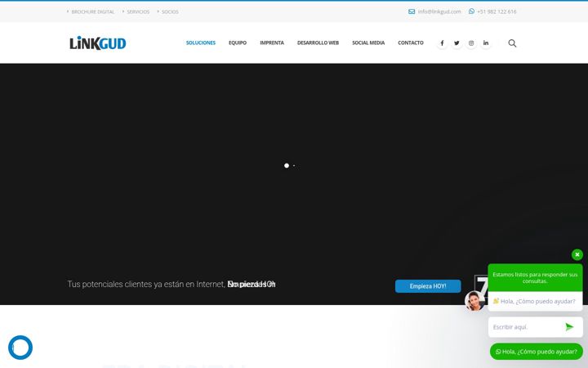The height and width of the screenshot is (368, 588).
Task: Click the Tus potenciales clientes text
Action: point(146,285)
